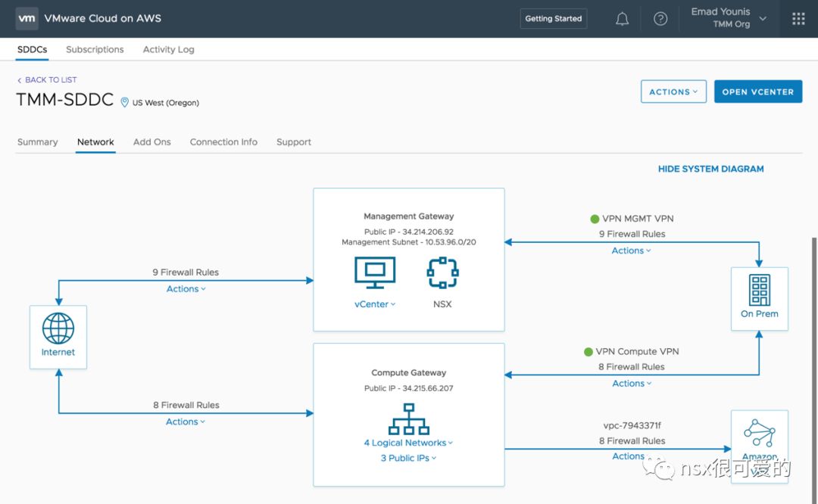Click the NSX icon
Screen dimensions: 818x504
[x=442, y=272]
